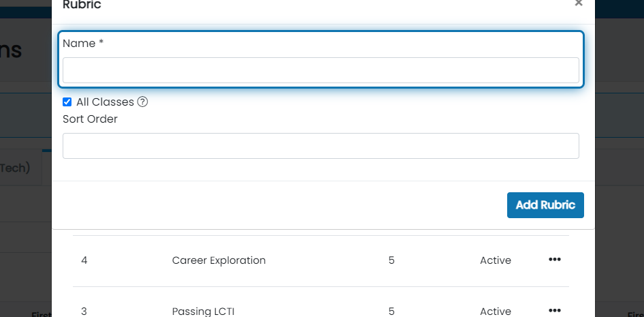Click the Active status of Career Exploration
Viewport: 644px width, 317px height.
point(496,260)
